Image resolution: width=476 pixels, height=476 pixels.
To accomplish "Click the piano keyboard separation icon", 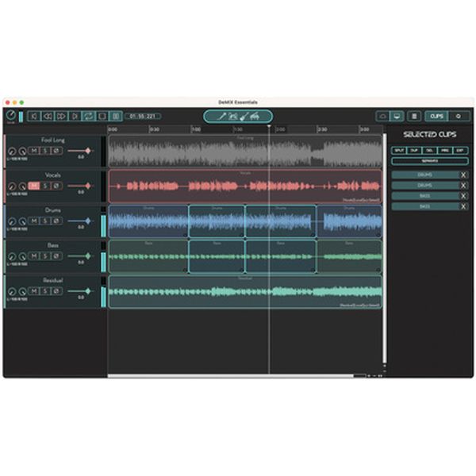I will coord(256,116).
